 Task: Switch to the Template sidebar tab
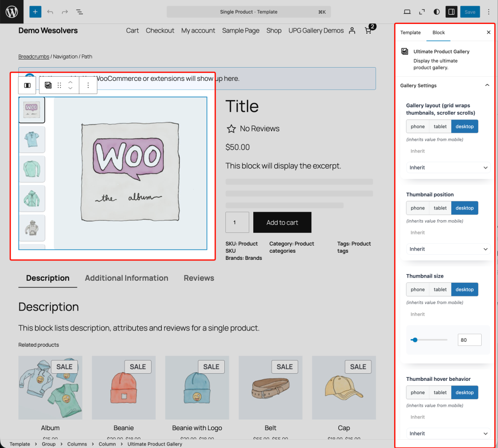(411, 33)
